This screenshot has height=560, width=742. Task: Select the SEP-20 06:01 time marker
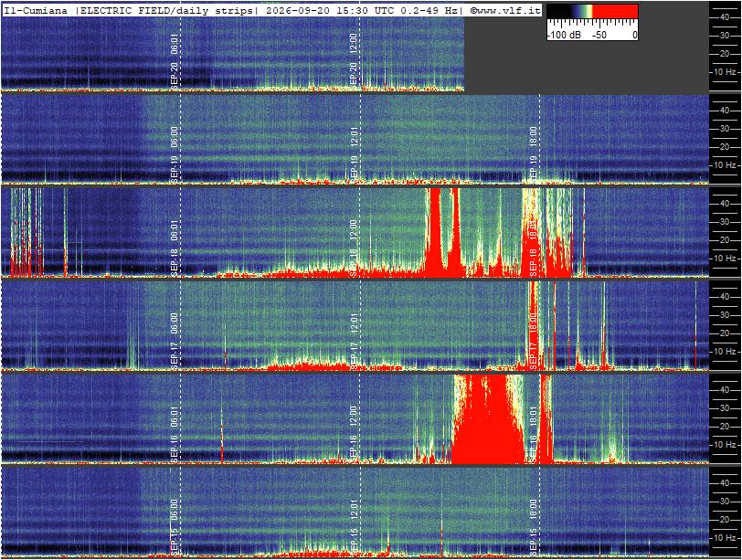point(175,60)
